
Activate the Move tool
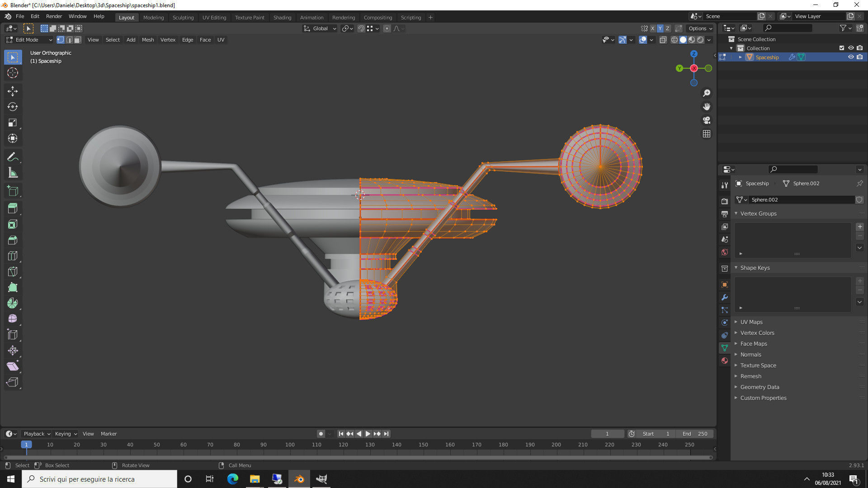coord(13,91)
